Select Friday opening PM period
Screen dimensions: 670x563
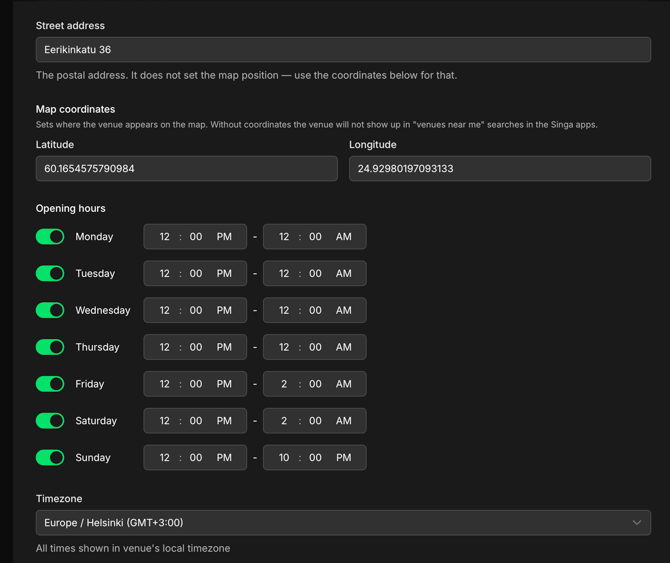pyautogui.click(x=224, y=384)
